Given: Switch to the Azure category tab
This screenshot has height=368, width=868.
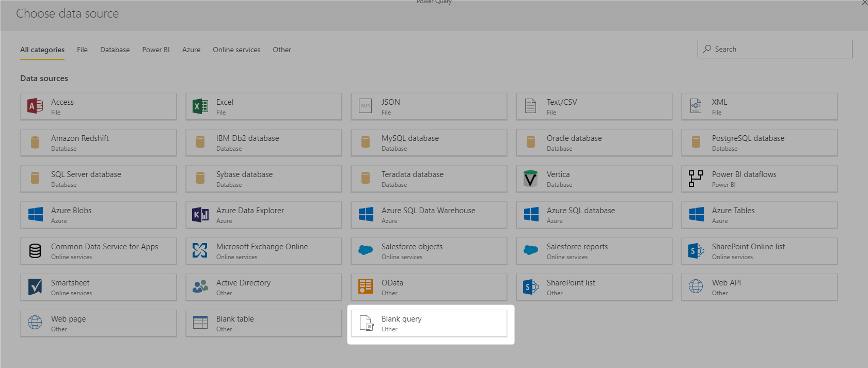Looking at the screenshot, I should click(x=191, y=50).
